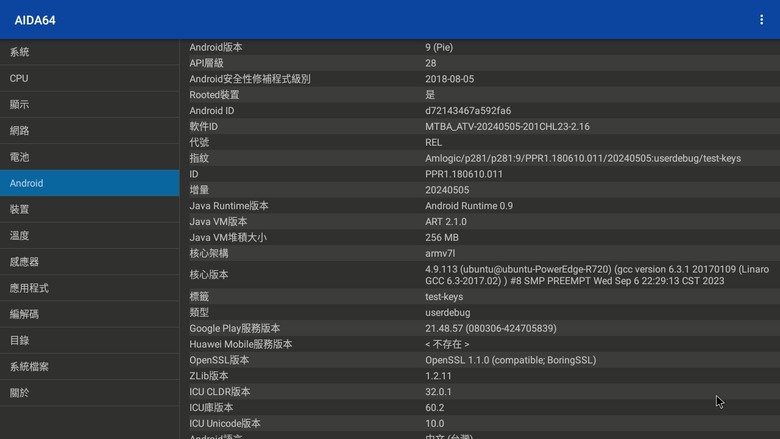Select the ZLib版本 row label
780x439 pixels.
pos(209,376)
